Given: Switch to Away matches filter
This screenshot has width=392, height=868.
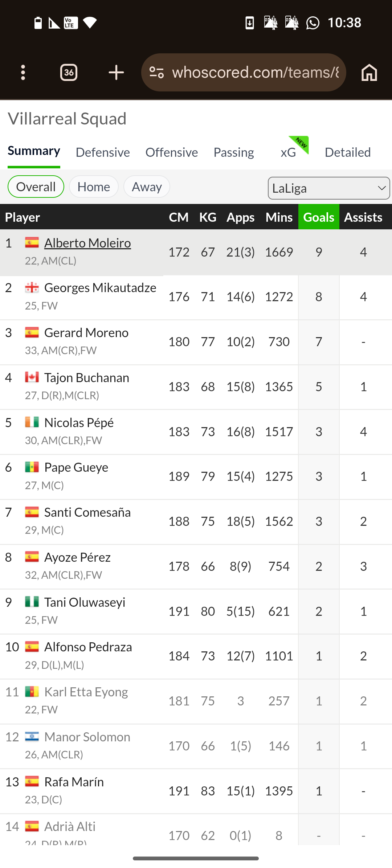Looking at the screenshot, I should 147,187.
